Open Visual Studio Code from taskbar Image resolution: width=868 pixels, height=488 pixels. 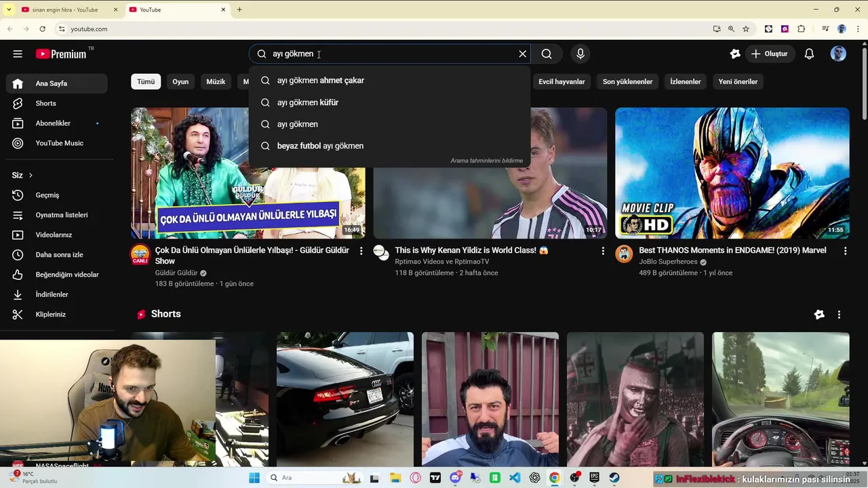click(x=515, y=478)
